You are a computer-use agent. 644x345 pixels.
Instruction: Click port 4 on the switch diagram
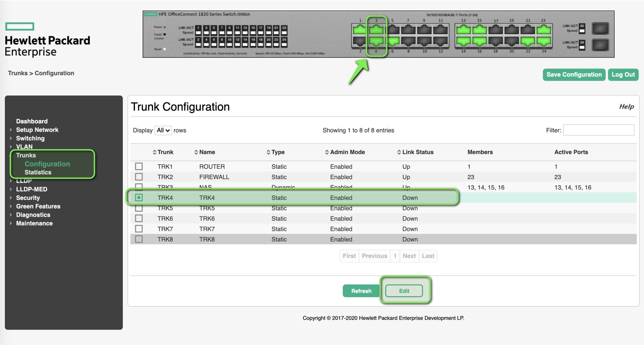click(x=376, y=41)
